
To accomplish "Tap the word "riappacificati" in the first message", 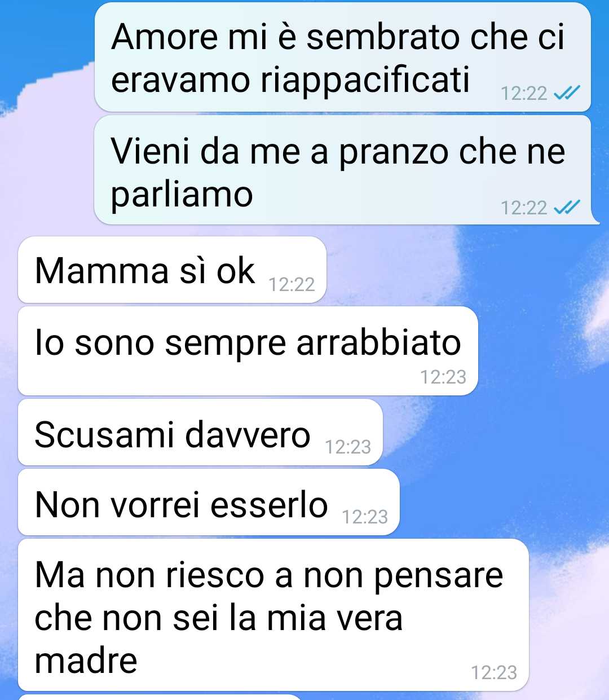I will [365, 80].
